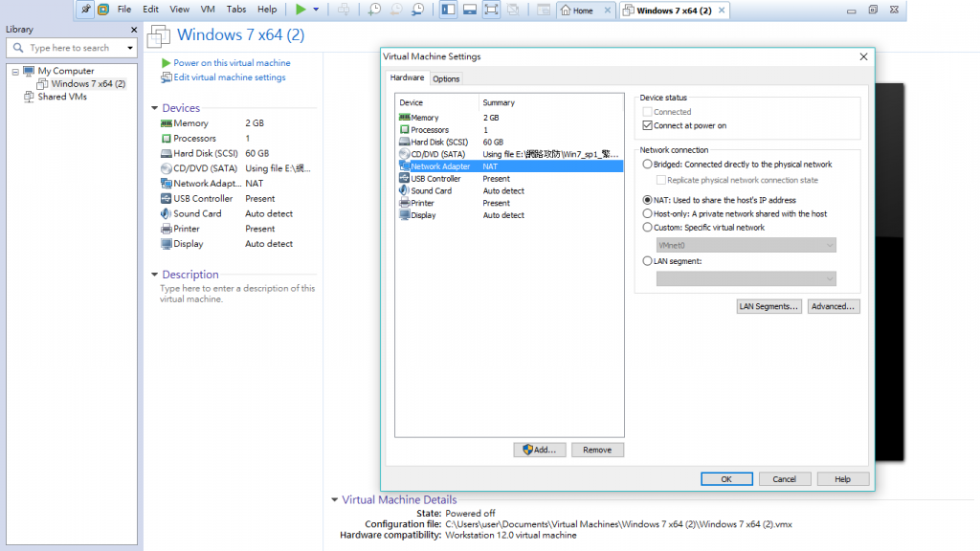Select NAT network connection radio

point(648,200)
